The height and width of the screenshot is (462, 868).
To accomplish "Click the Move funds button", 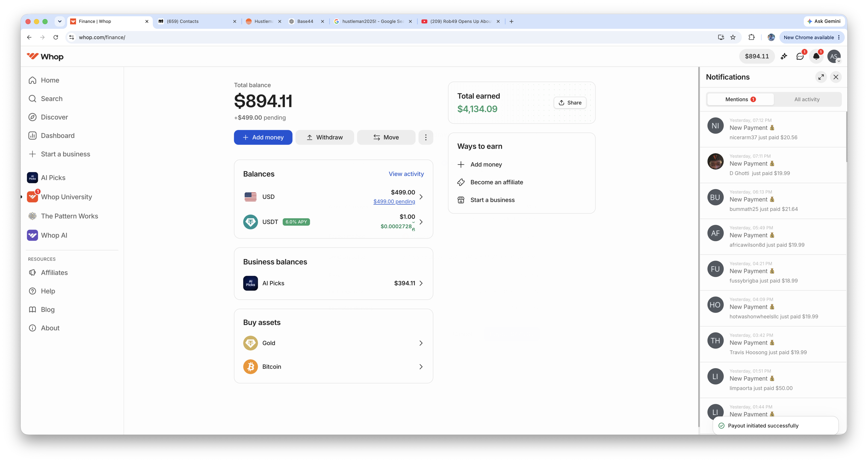I will (386, 138).
